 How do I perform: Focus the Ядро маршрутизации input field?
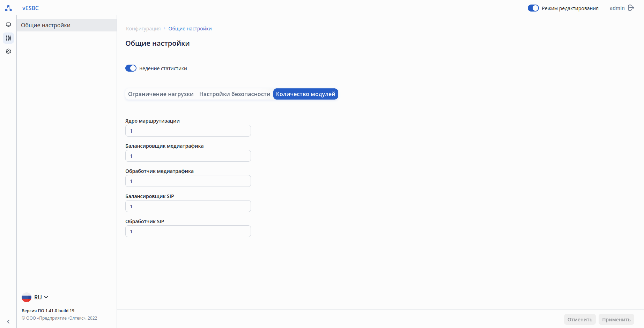188,131
